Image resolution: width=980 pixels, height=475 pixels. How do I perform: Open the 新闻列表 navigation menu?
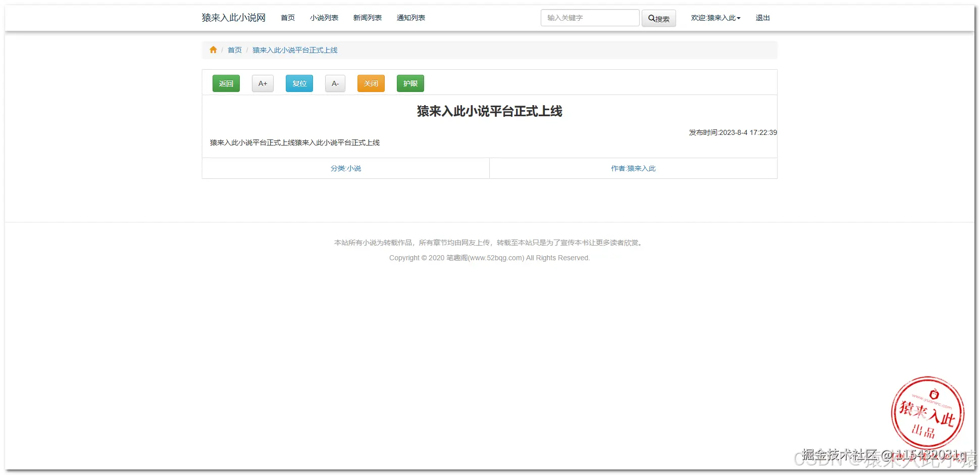[x=367, y=18]
